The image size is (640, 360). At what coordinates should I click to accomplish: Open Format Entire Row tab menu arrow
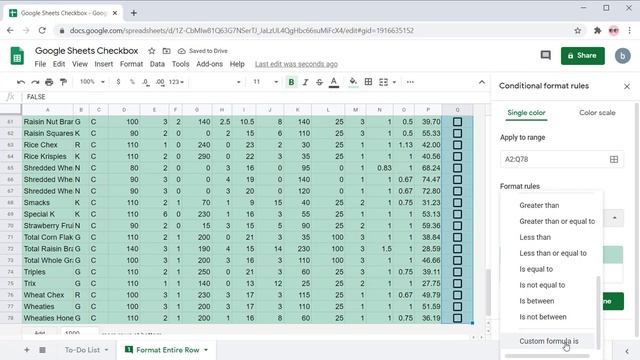coord(206,350)
